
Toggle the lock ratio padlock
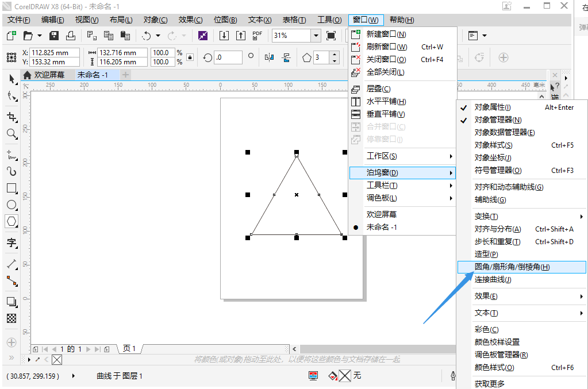tap(190, 57)
